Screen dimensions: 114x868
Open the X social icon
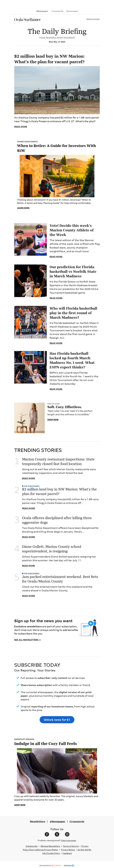point(57,834)
